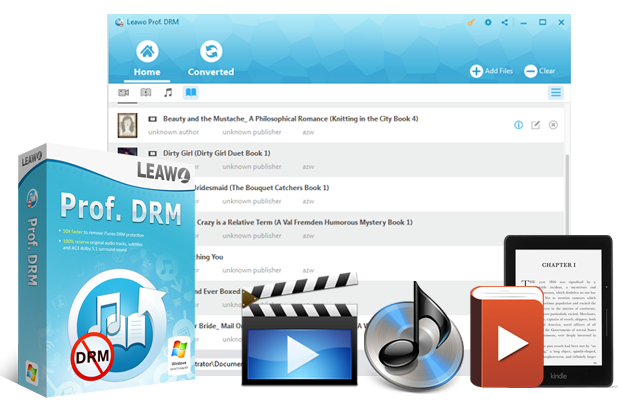Viewport: 618px width, 415px height.
Task: Close the Leawo Prof. DRM window
Action: pyautogui.click(x=561, y=22)
